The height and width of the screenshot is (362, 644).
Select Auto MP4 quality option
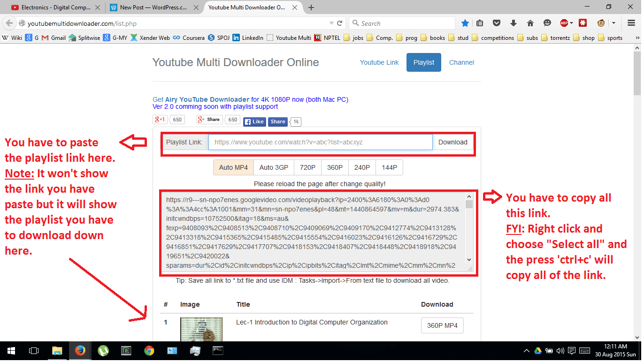tap(233, 167)
